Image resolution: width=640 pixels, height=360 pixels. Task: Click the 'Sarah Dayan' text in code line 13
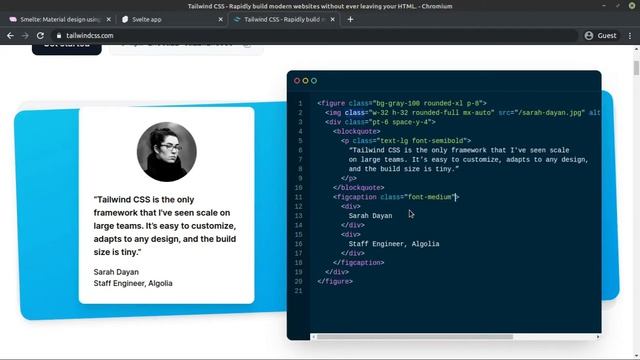point(370,216)
